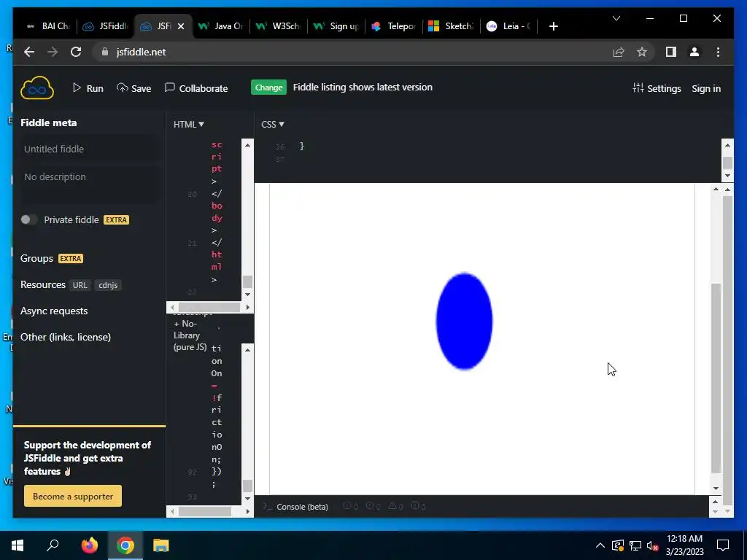Go back in browser history

[x=29, y=52]
